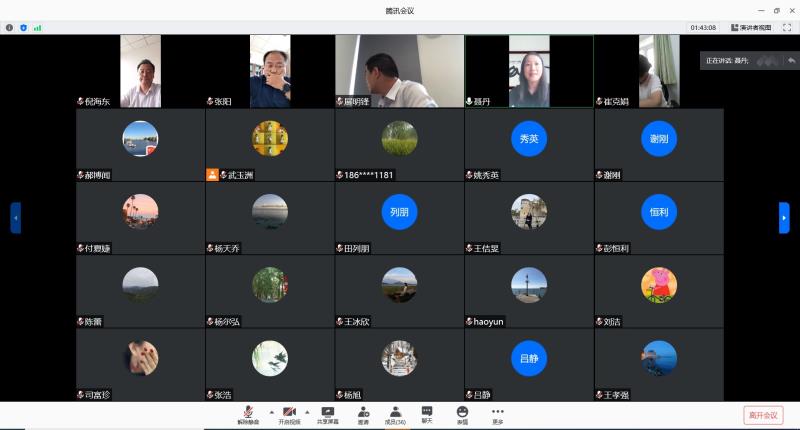The width and height of the screenshot is (800, 430).
Task: Open the more (更多) options menu
Action: click(x=497, y=415)
